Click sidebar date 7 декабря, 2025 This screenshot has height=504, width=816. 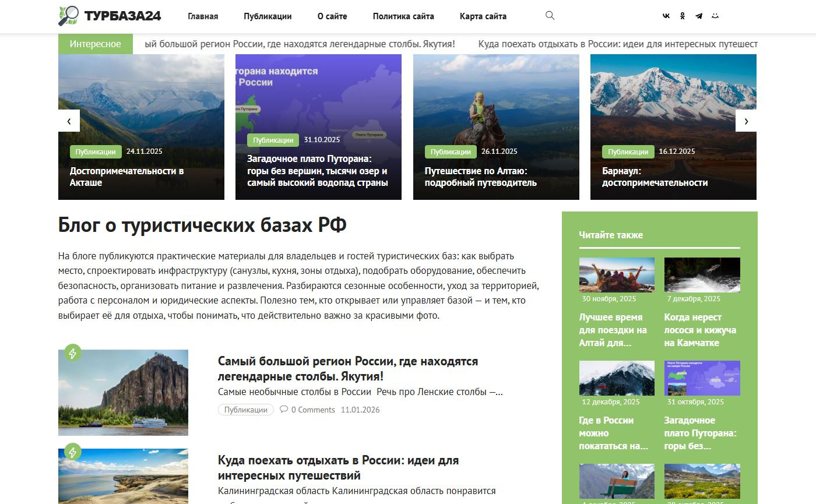tap(694, 299)
